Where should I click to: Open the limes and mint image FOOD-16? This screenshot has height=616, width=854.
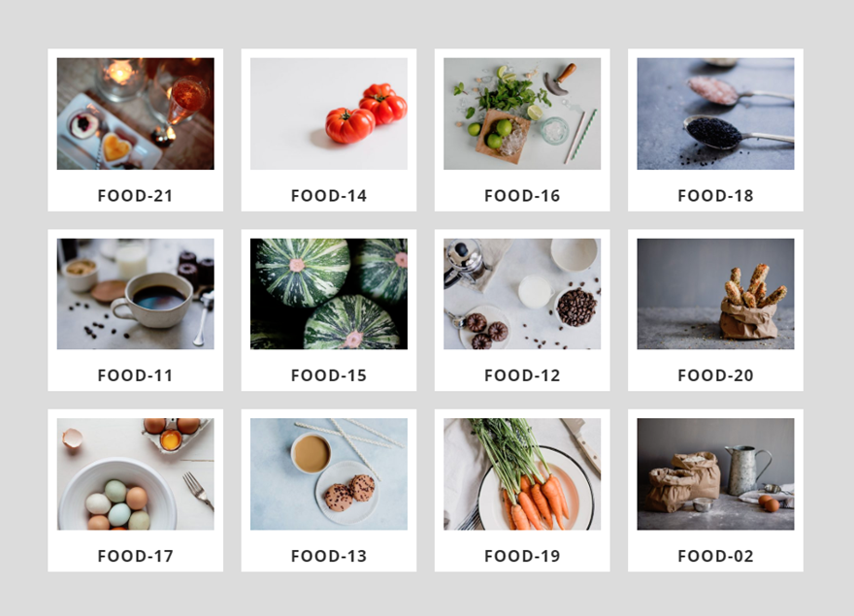(x=522, y=113)
